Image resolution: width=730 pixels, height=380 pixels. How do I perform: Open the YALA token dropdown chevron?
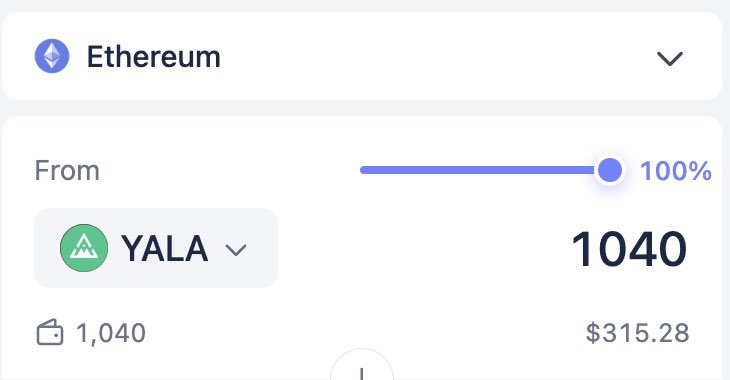coord(236,250)
